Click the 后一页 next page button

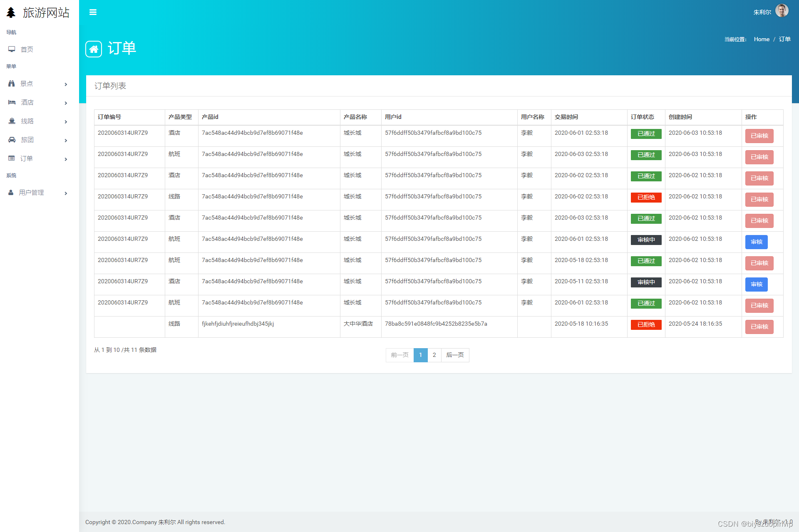coord(455,355)
